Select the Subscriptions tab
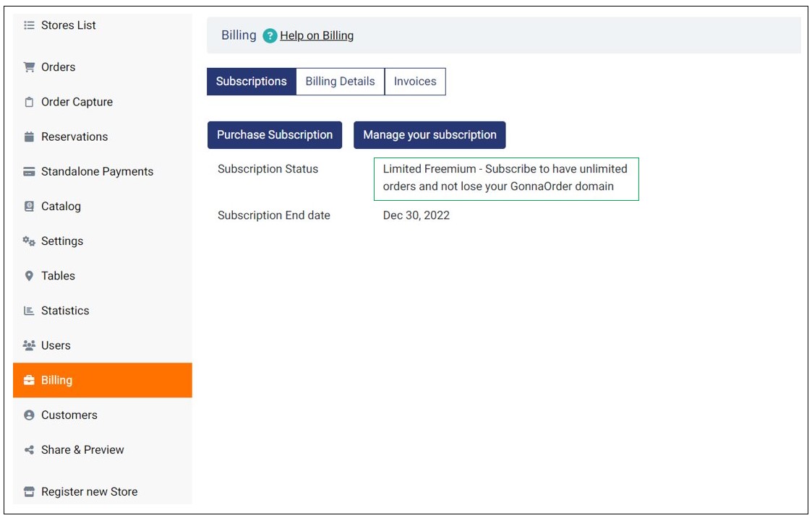 click(x=251, y=81)
